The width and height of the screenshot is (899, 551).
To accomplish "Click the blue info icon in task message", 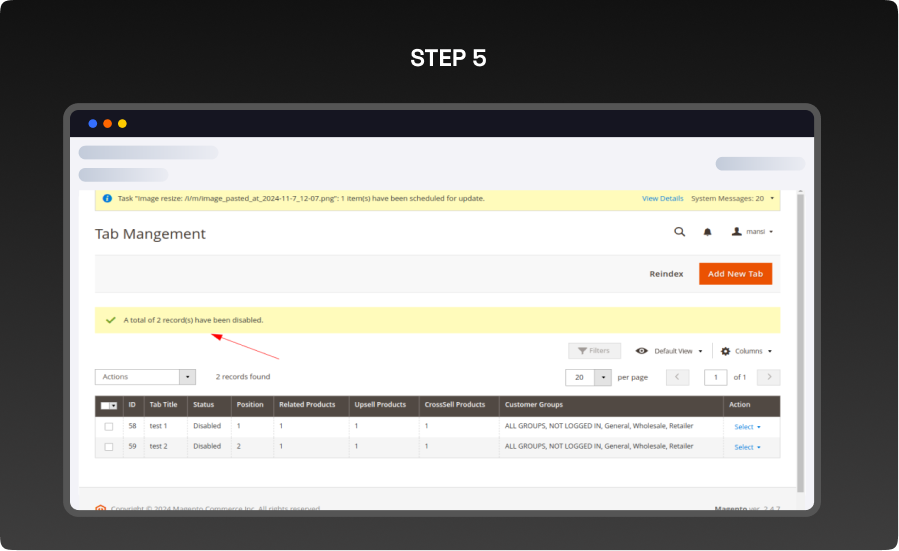I will 107,198.
